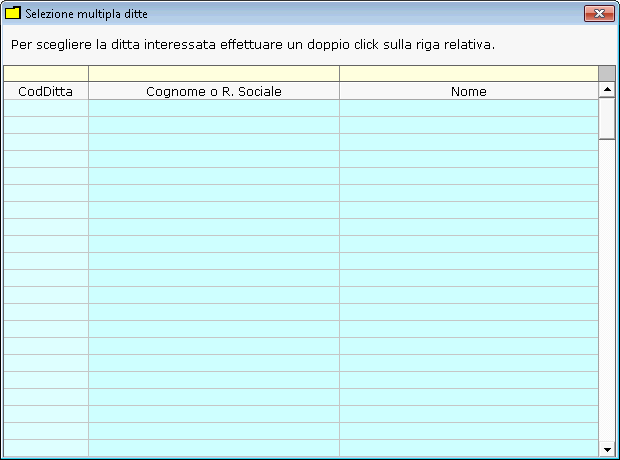Screen dimensions: 620x460
Task: Select last visible row under Cognome o R. Sociale
Action: point(214,447)
